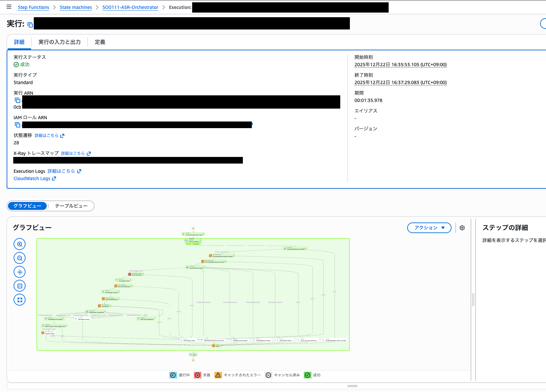Select the Wait for Remediation step
This screenshot has height=392, width=546.
(x=146, y=319)
